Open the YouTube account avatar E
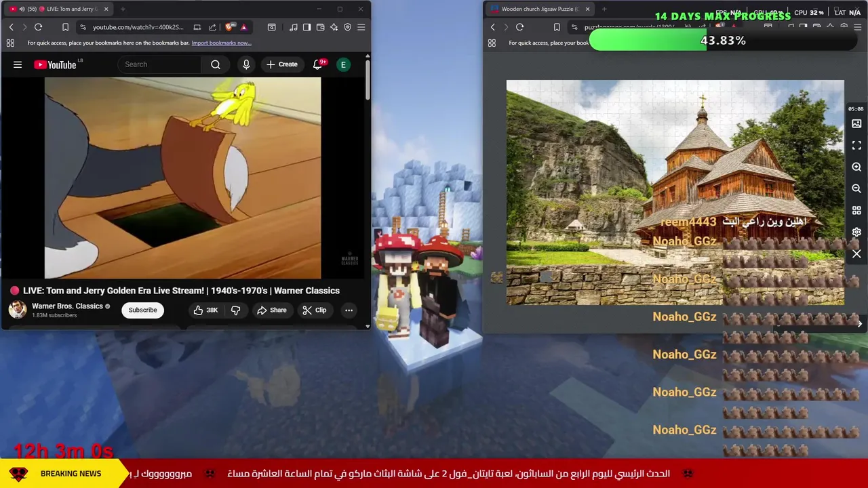 pyautogui.click(x=344, y=64)
